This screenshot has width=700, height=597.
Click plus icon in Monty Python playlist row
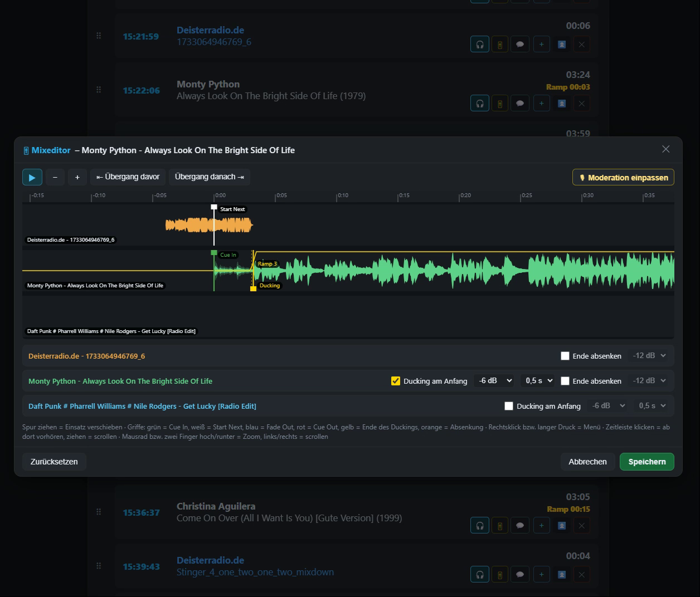point(541,104)
